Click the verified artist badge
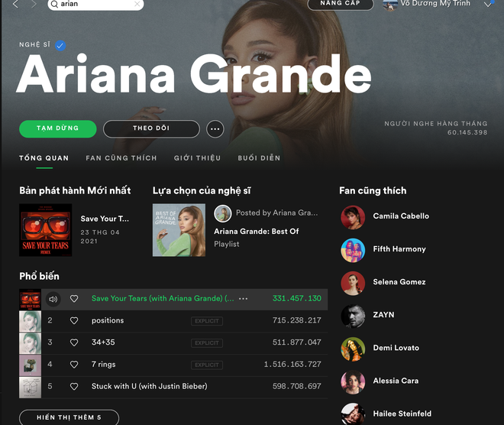The image size is (504, 425). click(x=60, y=45)
